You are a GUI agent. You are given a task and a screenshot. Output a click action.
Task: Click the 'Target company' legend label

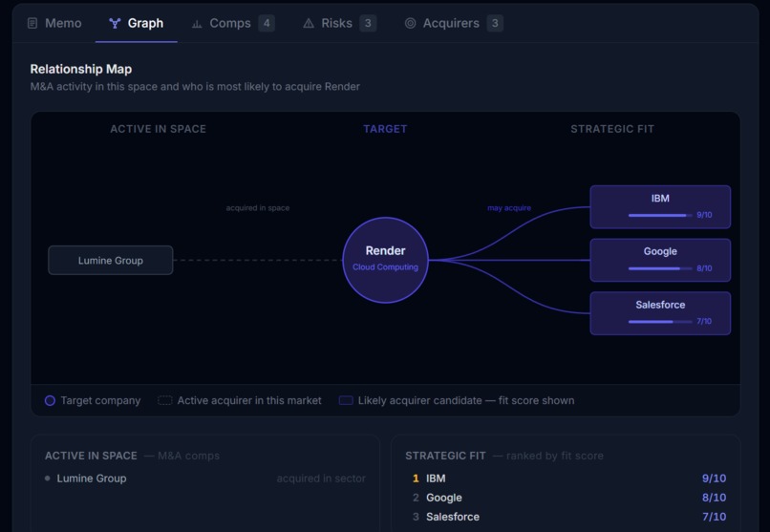point(100,400)
